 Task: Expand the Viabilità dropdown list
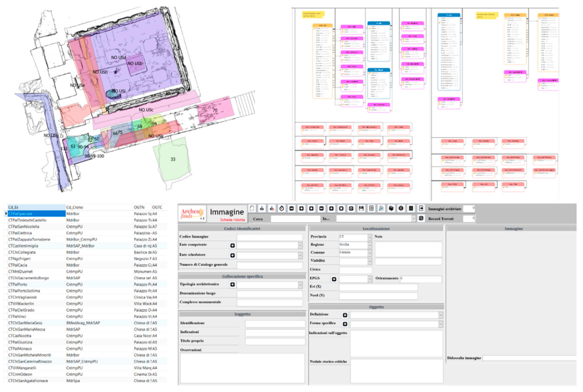coord(370,261)
